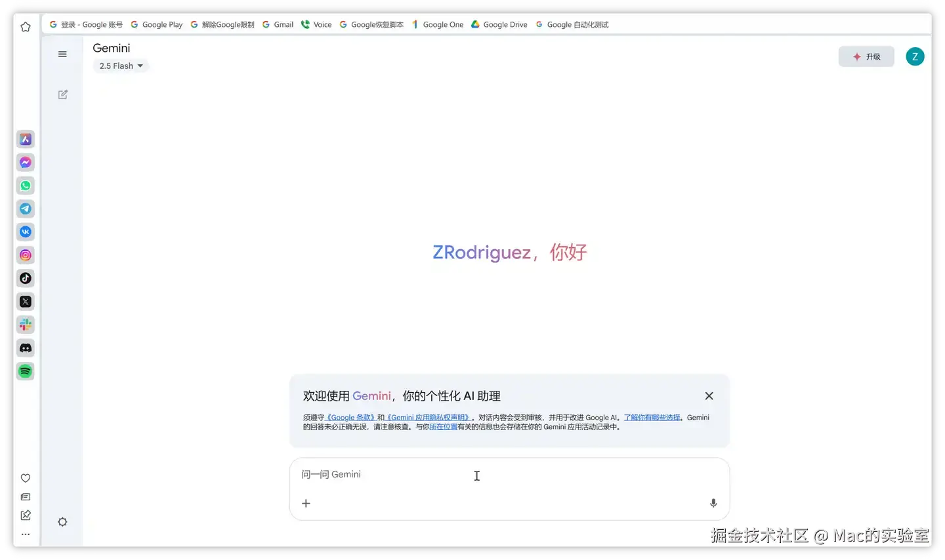945x560 pixels.
Task: Click the plus attach button in prompt box
Action: click(306, 503)
